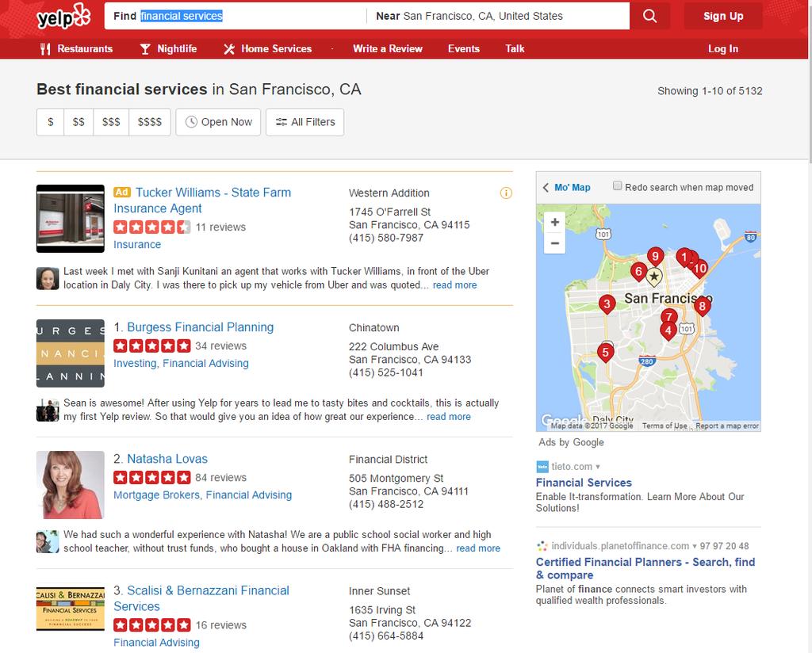Click the Tucker Williams reviewer avatar

(48, 278)
